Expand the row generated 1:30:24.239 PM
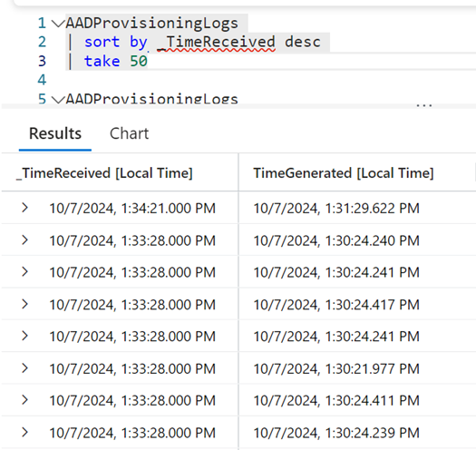The image size is (476, 450). click(24, 433)
